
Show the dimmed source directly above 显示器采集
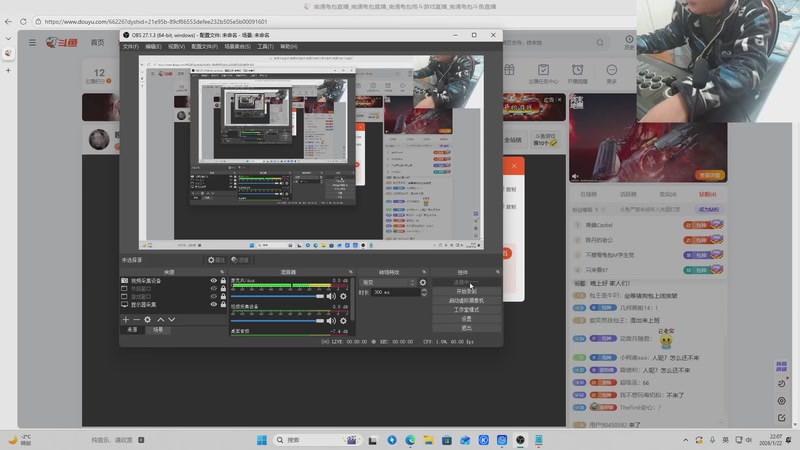[x=214, y=296]
